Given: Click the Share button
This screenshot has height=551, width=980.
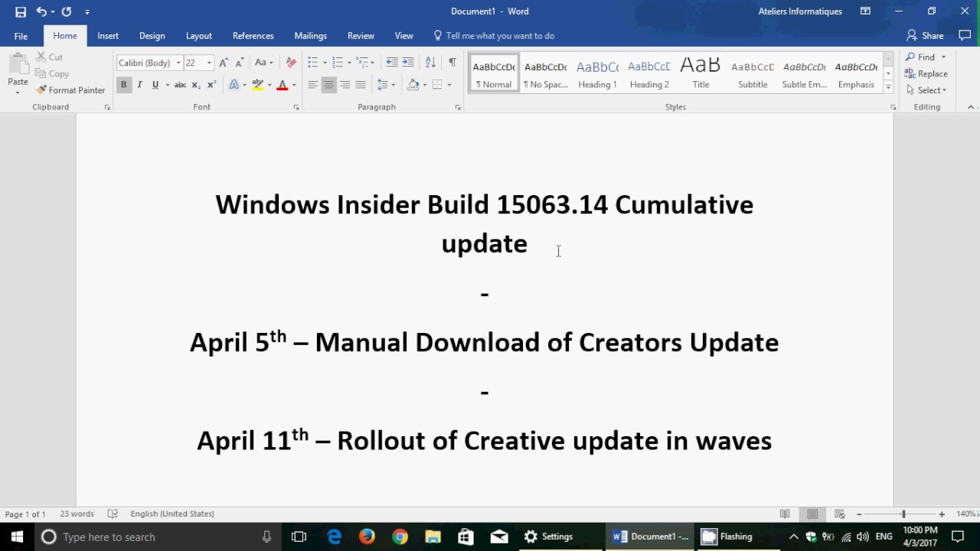Looking at the screenshot, I should tap(925, 36).
